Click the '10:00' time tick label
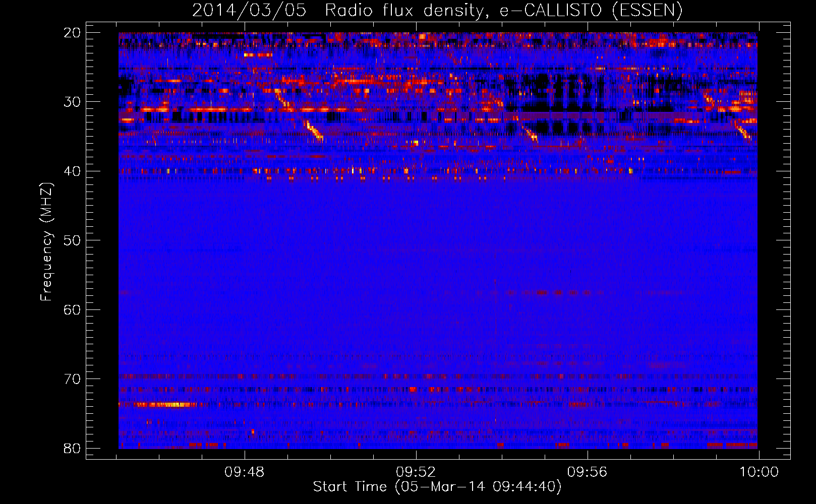Image resolution: width=816 pixels, height=504 pixels. [x=759, y=472]
